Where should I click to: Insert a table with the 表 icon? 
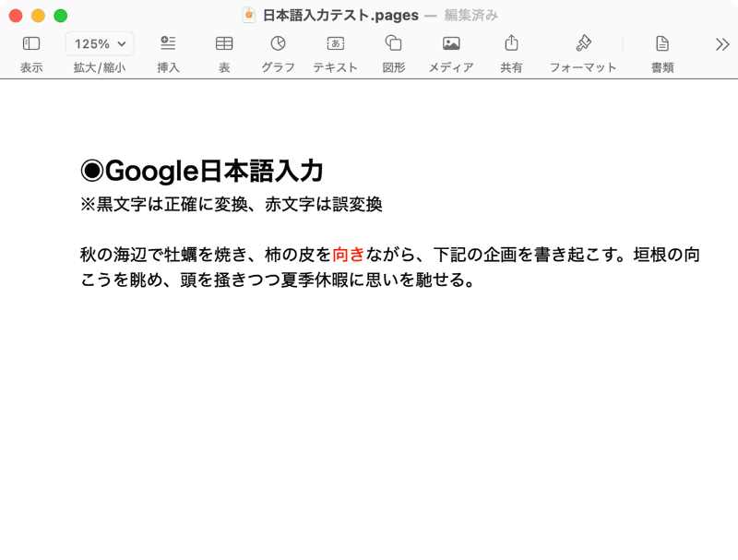coord(224,43)
